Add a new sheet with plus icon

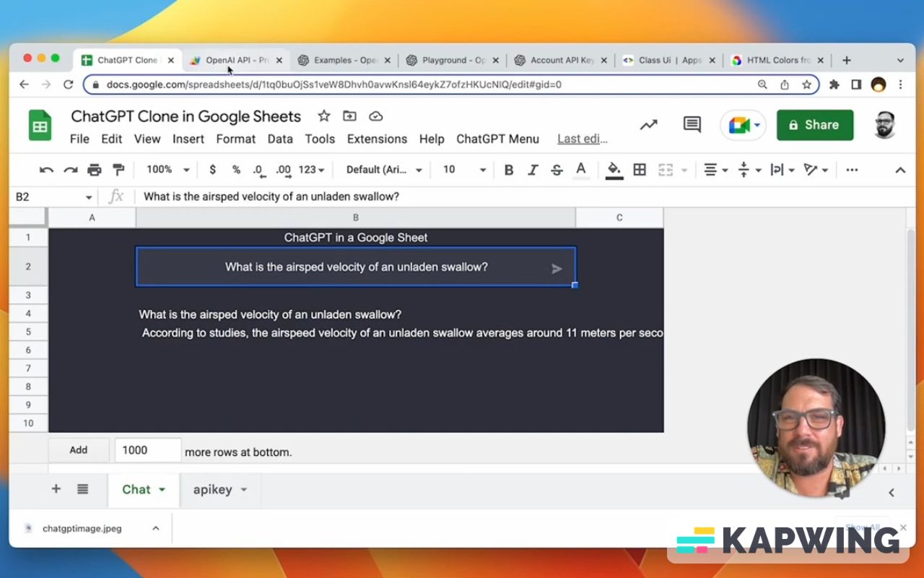(x=56, y=489)
